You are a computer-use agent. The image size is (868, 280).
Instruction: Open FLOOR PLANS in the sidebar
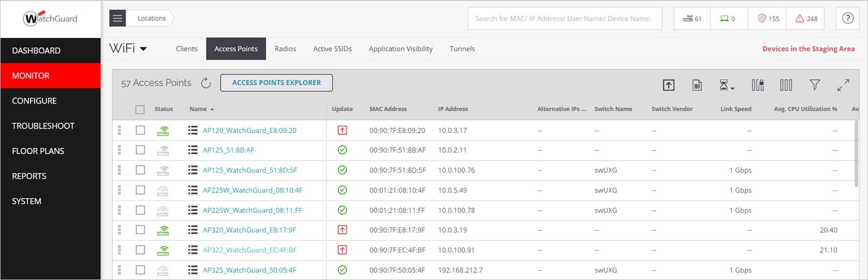pos(51,151)
